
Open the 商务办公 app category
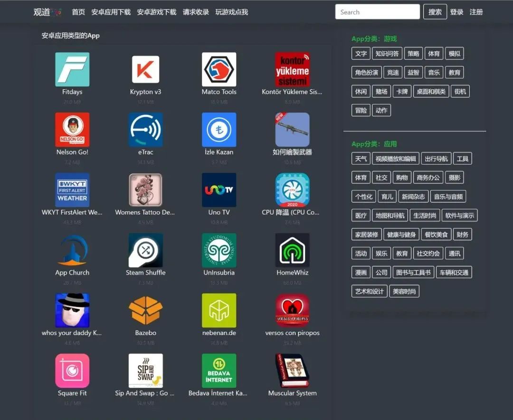(428, 178)
